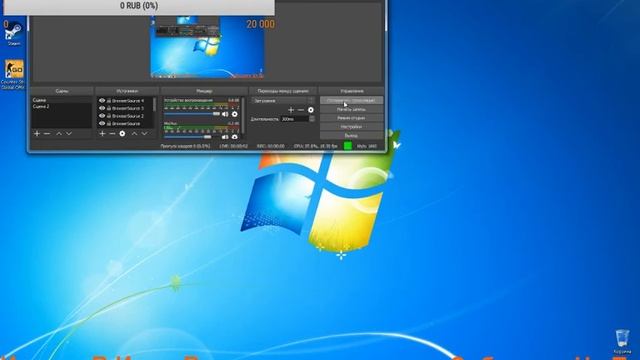Click the transition duration stepper arrows
640x360 pixels.
click(312, 119)
